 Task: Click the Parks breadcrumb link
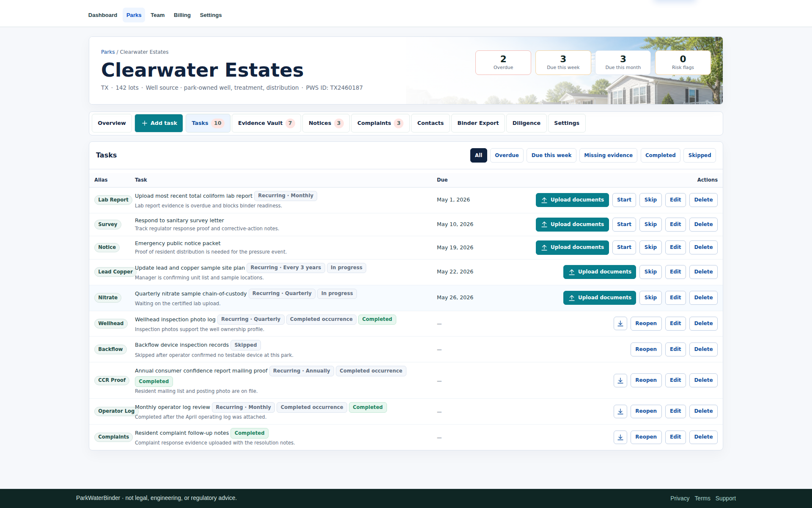click(108, 52)
